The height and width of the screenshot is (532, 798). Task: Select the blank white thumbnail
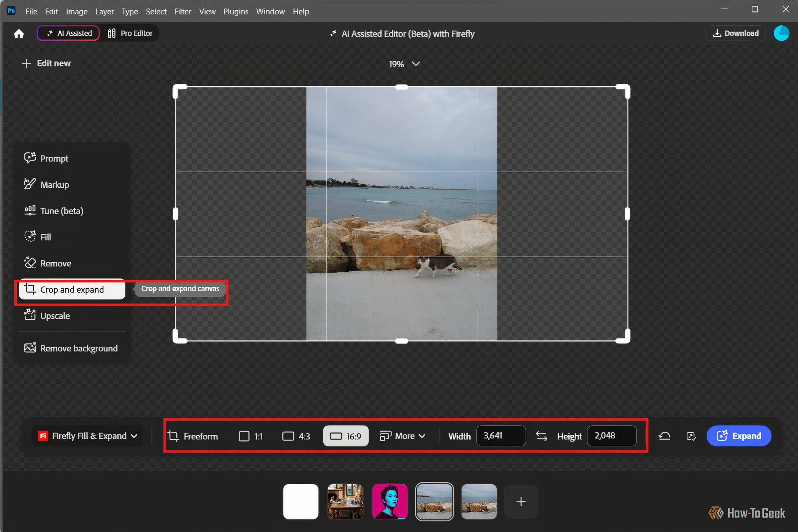[x=301, y=502]
